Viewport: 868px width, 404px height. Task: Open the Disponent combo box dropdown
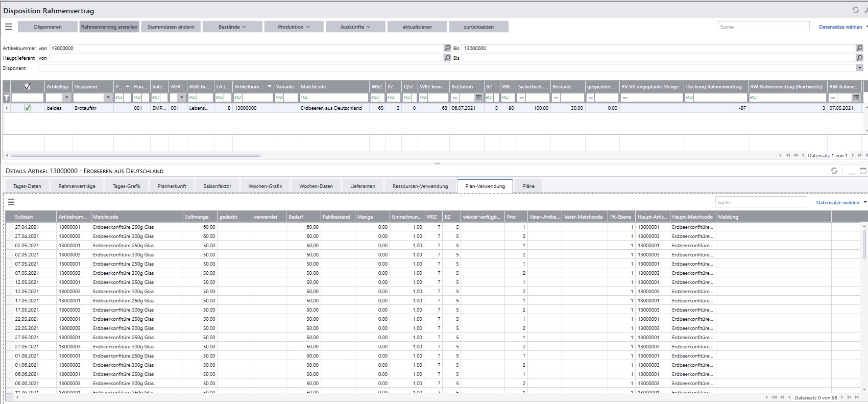(x=859, y=68)
